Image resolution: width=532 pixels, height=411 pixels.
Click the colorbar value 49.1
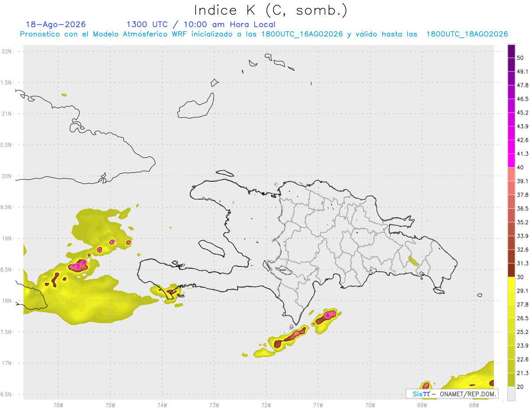pyautogui.click(x=523, y=72)
